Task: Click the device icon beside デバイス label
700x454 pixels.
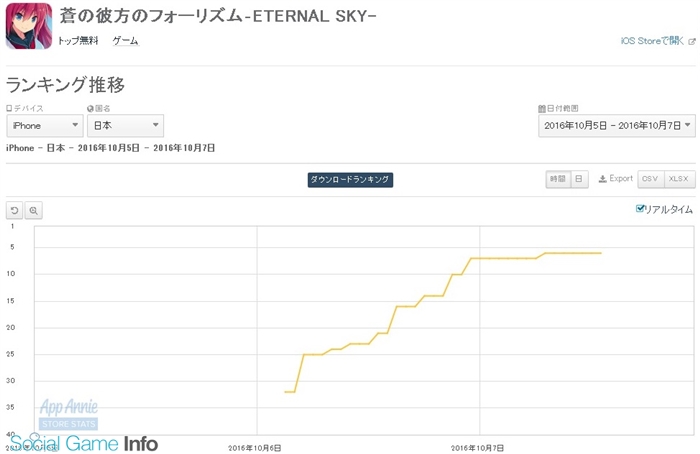Action: tap(9, 108)
